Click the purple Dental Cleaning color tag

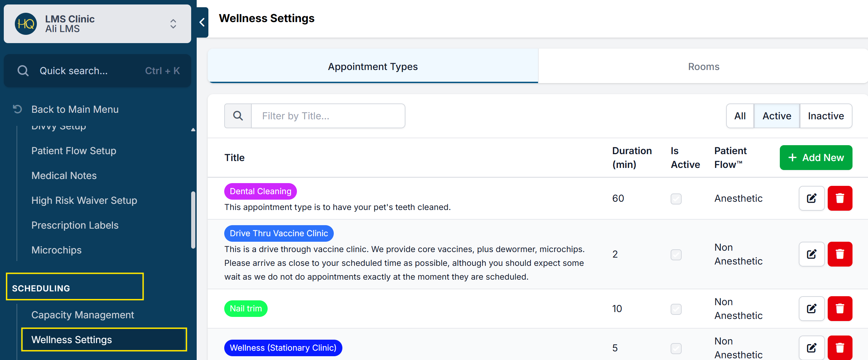[260, 191]
